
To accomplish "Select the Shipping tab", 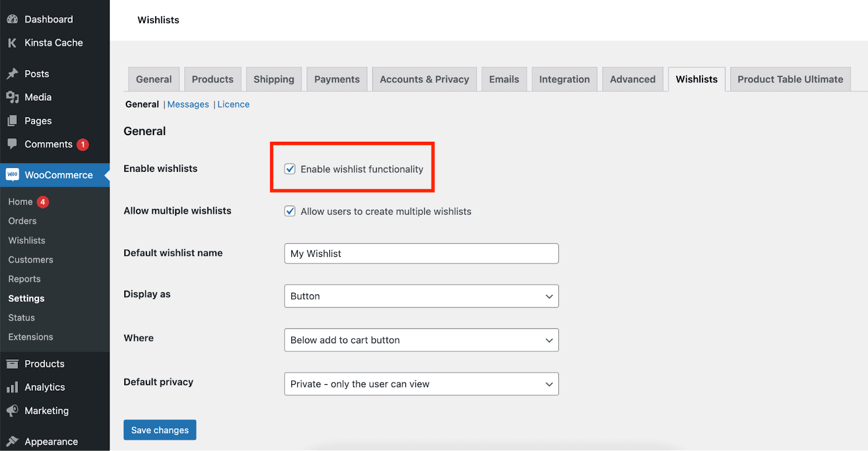I will 274,79.
